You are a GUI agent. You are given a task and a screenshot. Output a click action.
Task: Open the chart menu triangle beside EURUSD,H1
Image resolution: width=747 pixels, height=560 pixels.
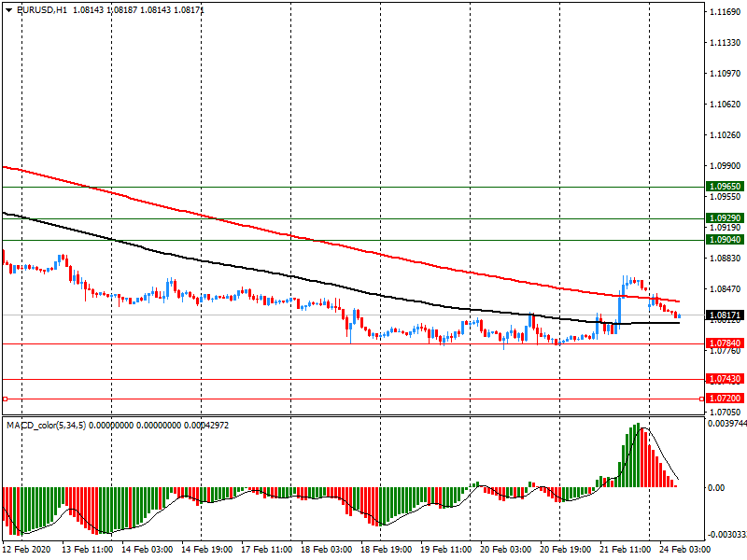tap(8, 9)
